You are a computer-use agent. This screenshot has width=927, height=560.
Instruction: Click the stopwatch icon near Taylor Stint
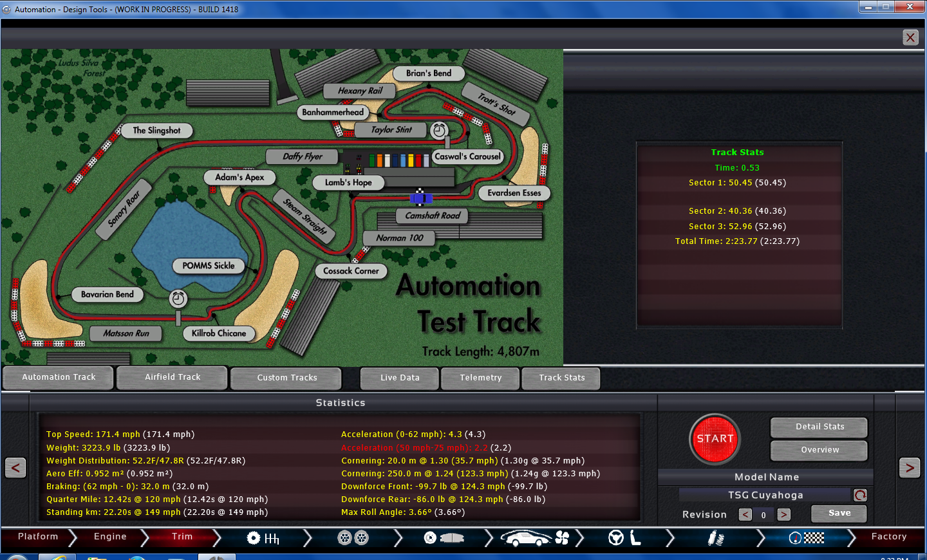[439, 131]
